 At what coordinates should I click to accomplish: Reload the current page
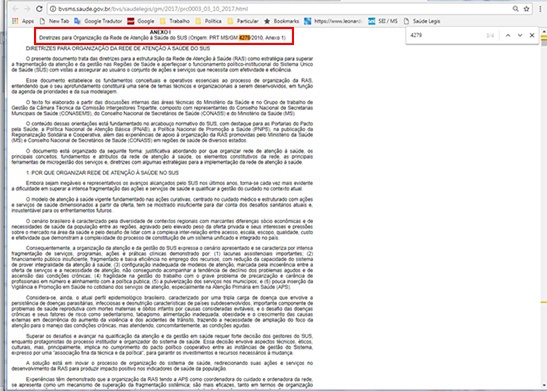click(x=39, y=9)
